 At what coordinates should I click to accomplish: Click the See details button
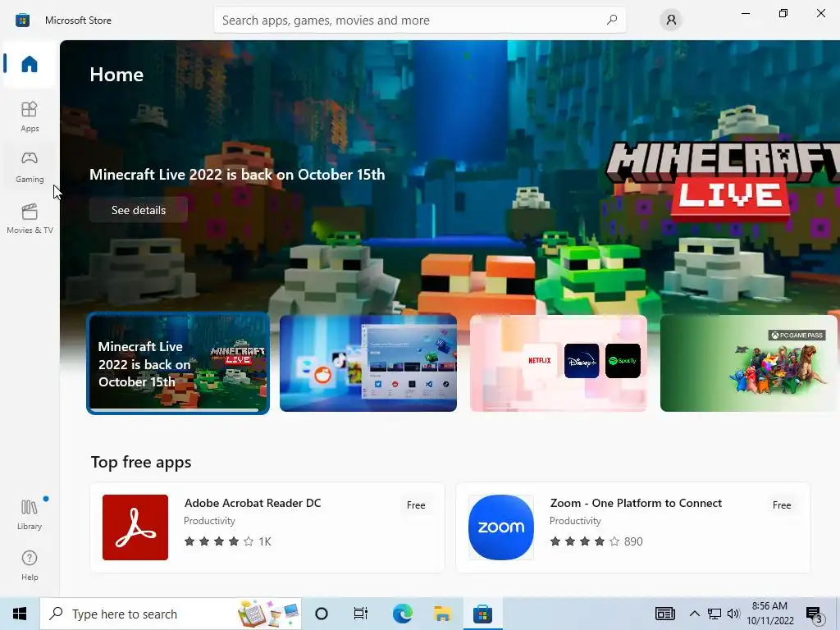pyautogui.click(x=138, y=210)
